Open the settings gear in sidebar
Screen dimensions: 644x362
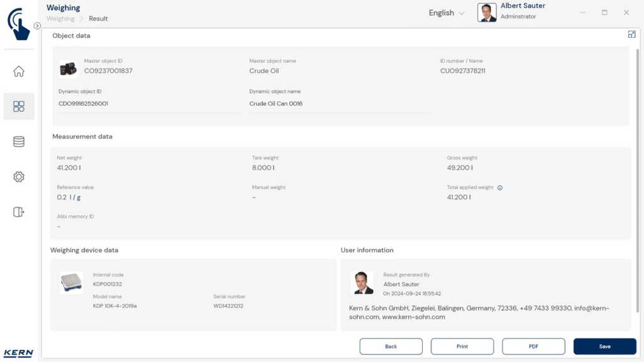point(19,177)
